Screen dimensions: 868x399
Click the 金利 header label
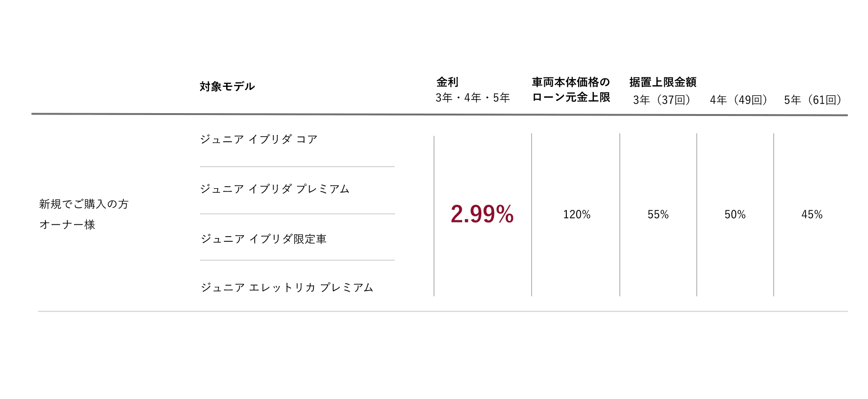click(447, 82)
